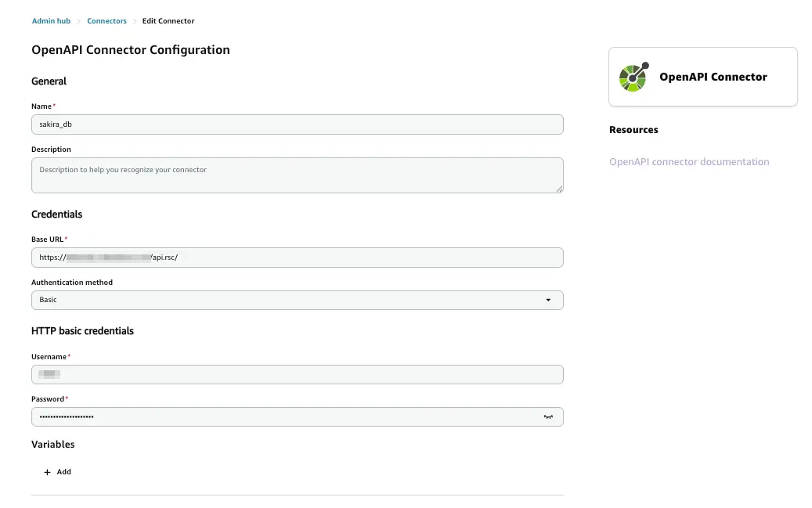Click the OpenAPI Connector logo icon

pyautogui.click(x=633, y=77)
